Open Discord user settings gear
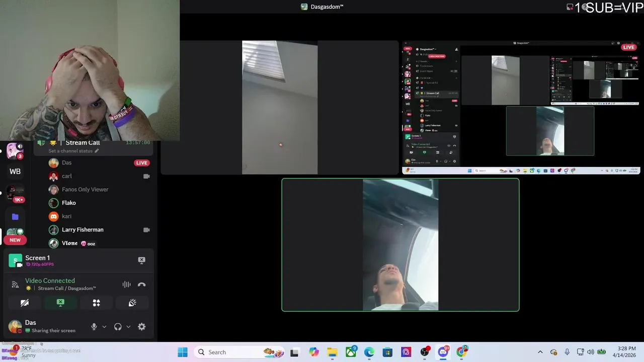Image resolution: width=644 pixels, height=362 pixels. pyautogui.click(x=142, y=326)
